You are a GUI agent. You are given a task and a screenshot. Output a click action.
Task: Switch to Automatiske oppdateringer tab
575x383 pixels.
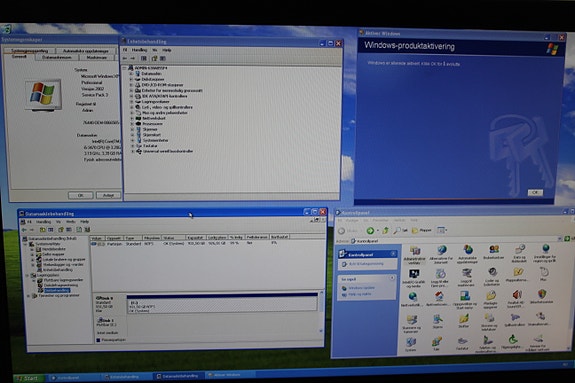coord(85,51)
